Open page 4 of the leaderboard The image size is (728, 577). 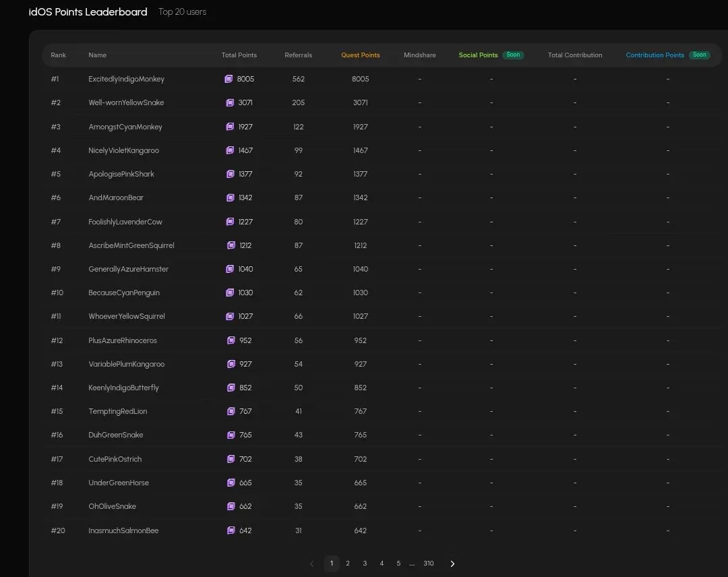click(382, 564)
